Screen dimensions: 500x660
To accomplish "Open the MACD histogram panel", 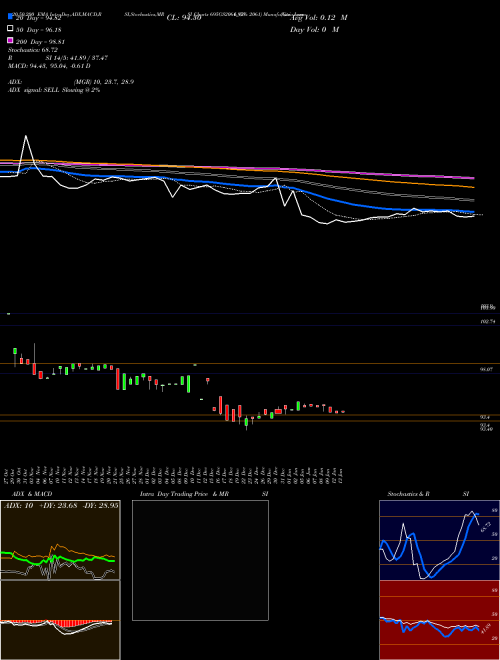I will (60, 620).
